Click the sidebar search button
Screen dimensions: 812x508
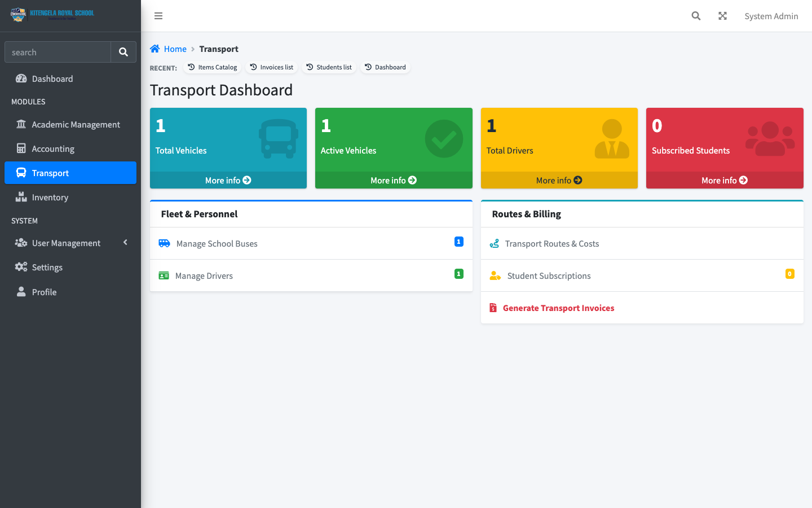click(x=123, y=52)
